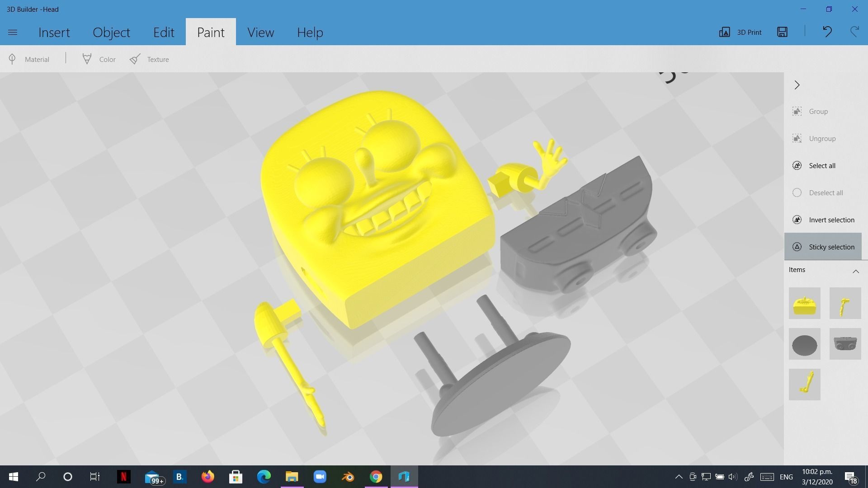Save the model with the disk icon
868x488 pixels.
click(782, 32)
